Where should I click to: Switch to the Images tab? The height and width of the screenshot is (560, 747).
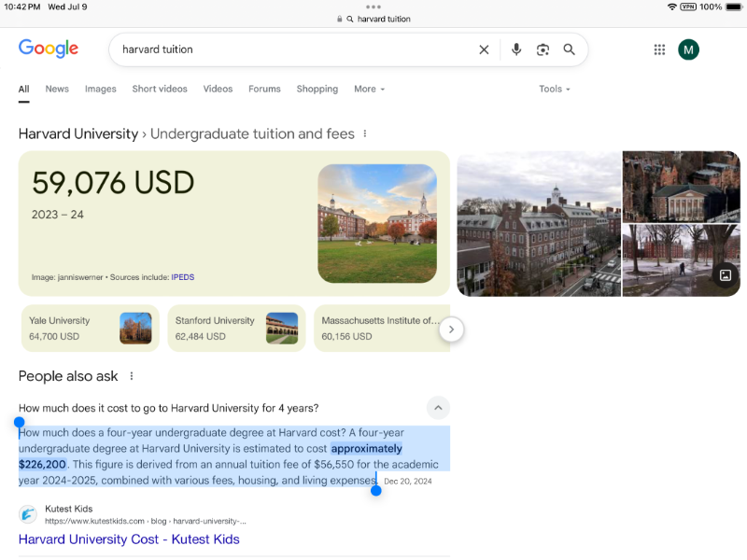101,89
